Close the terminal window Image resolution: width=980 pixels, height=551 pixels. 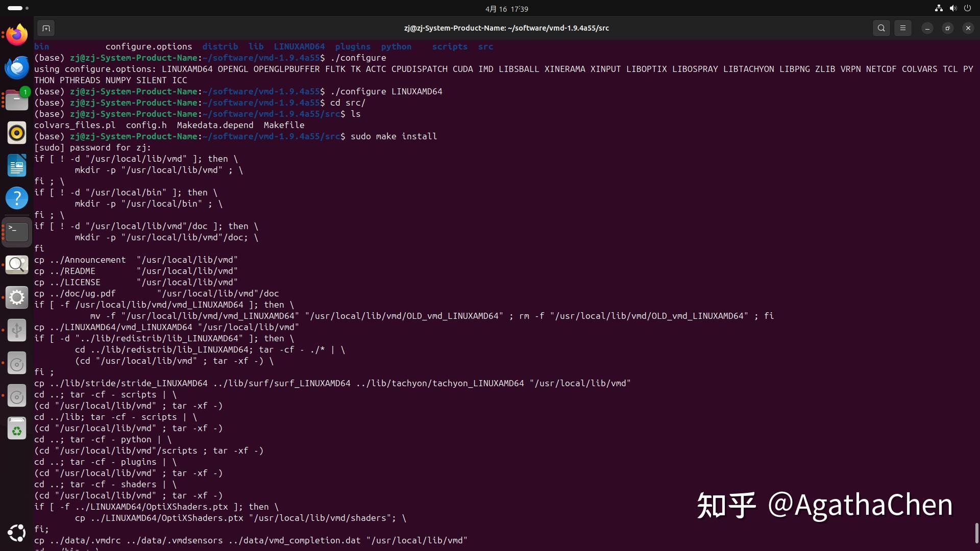(x=968, y=28)
